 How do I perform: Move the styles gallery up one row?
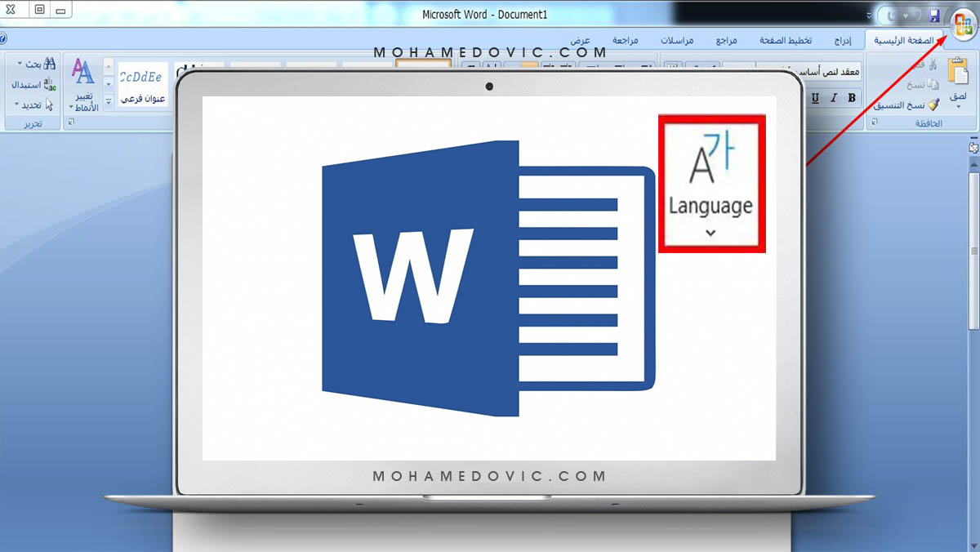pyautogui.click(x=109, y=67)
